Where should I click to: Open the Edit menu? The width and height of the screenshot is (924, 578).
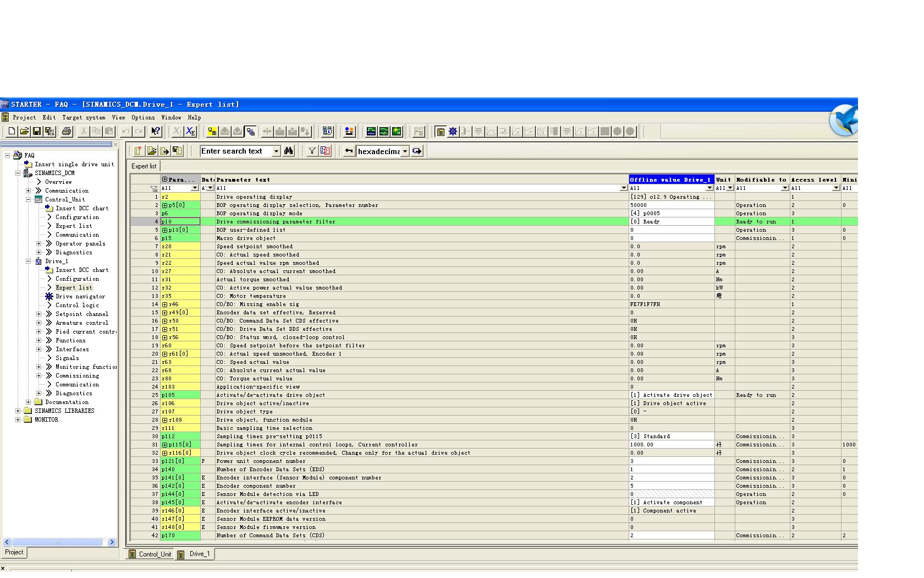point(49,117)
